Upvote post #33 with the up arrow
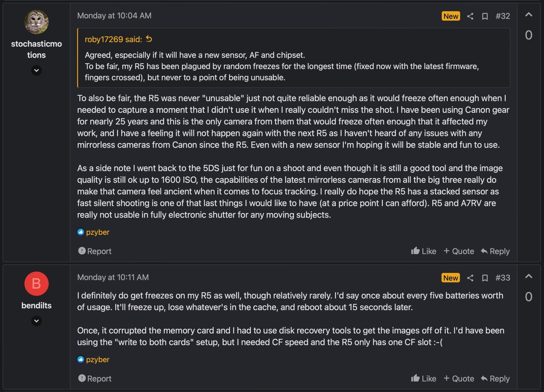 tap(529, 276)
